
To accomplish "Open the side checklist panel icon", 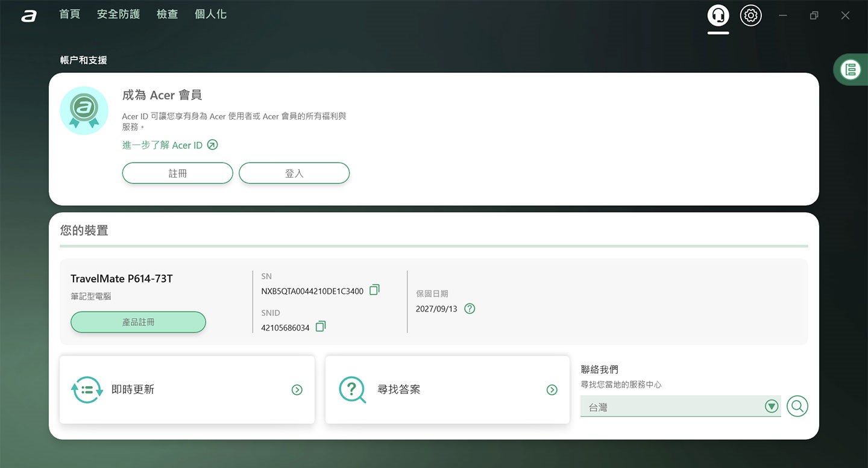I will click(851, 69).
